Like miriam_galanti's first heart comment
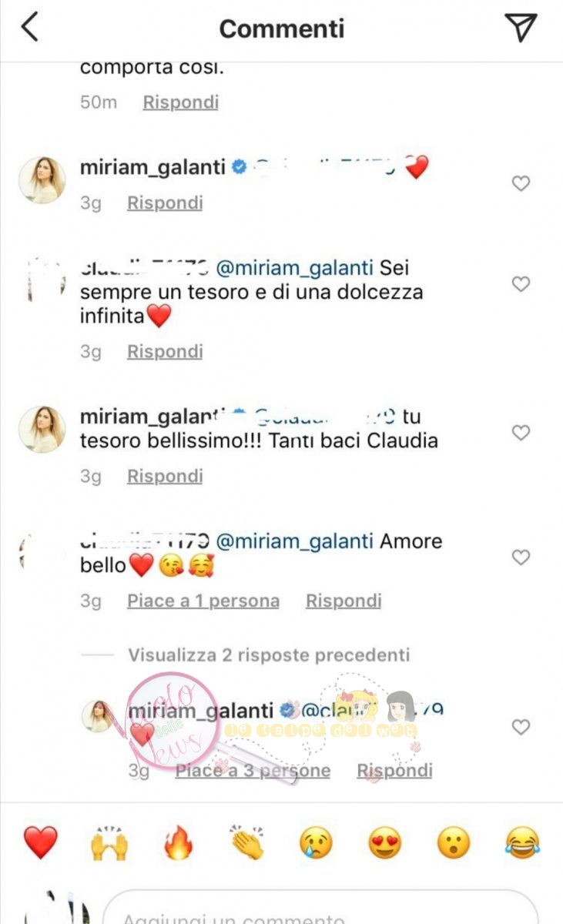 click(521, 183)
